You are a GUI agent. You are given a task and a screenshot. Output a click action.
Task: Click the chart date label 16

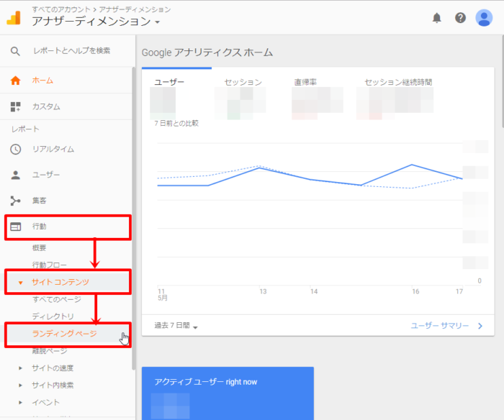pyautogui.click(x=415, y=291)
